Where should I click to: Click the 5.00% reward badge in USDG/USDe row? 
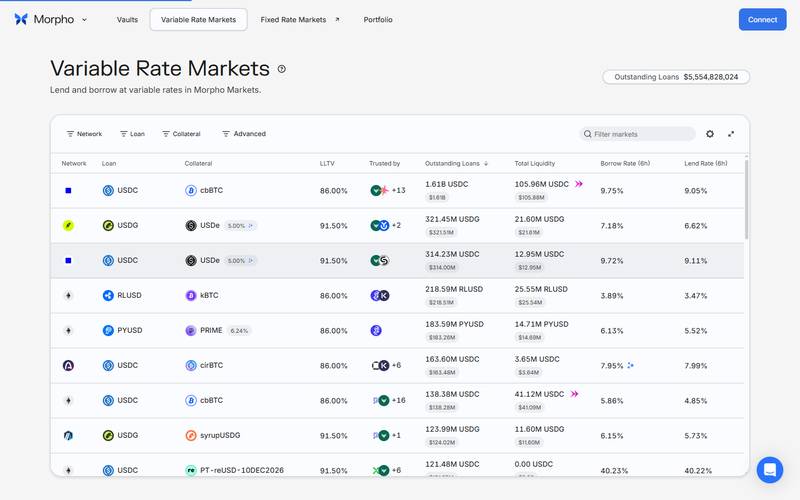point(240,226)
